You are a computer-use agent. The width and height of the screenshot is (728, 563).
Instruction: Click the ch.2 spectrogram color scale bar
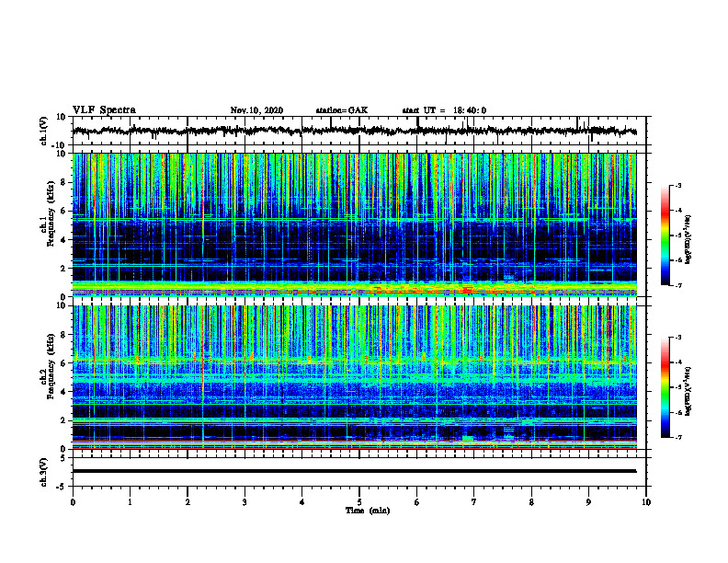(x=665, y=387)
